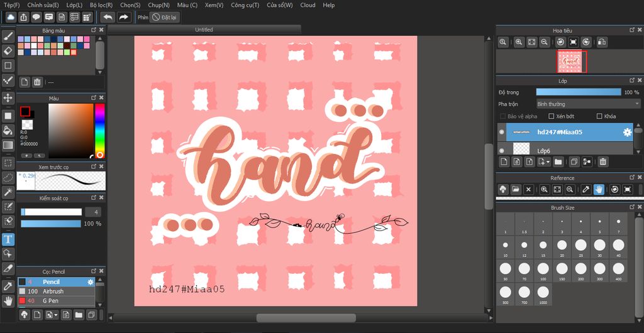This screenshot has width=644, height=333.
Task: Select brush size 1000 in Brush Size
Action: 543,294
